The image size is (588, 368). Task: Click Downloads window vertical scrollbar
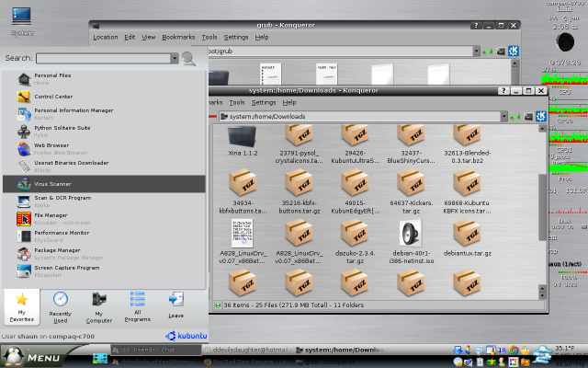[x=542, y=206]
